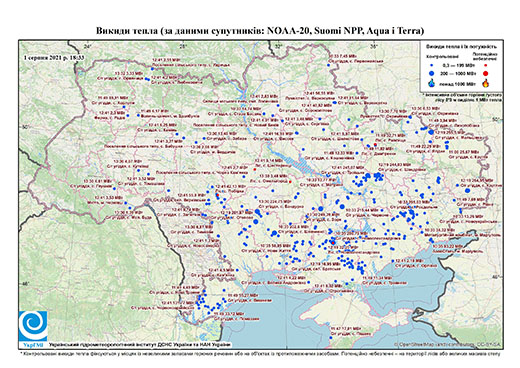The image size is (520, 368).
Task: Click the blue flame icon in legend
Action: [432, 83]
